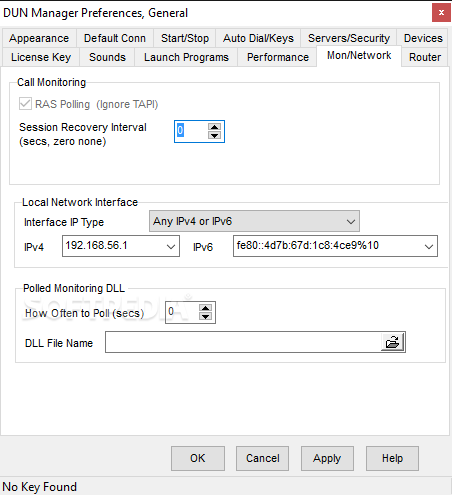Open the Router tab
The image size is (452, 495).
(x=425, y=57)
